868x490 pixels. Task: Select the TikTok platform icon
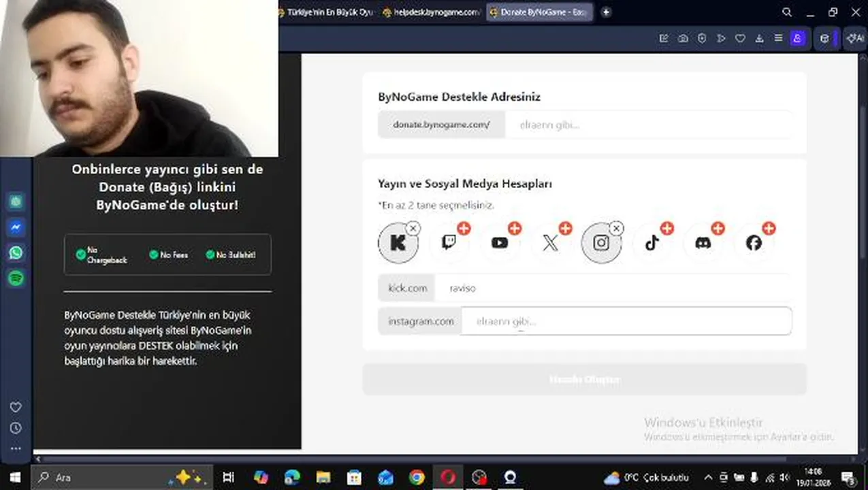coord(652,243)
